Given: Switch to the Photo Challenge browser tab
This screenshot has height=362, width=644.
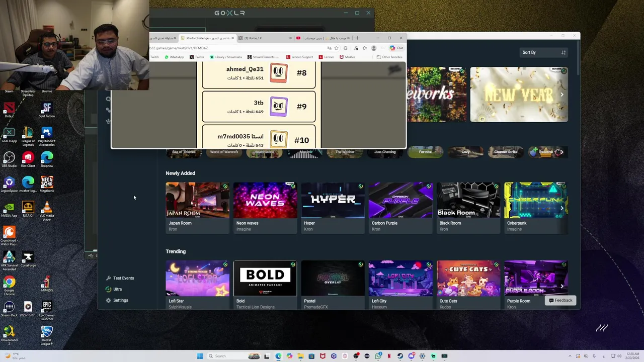Looking at the screenshot, I should pyautogui.click(x=208, y=38).
